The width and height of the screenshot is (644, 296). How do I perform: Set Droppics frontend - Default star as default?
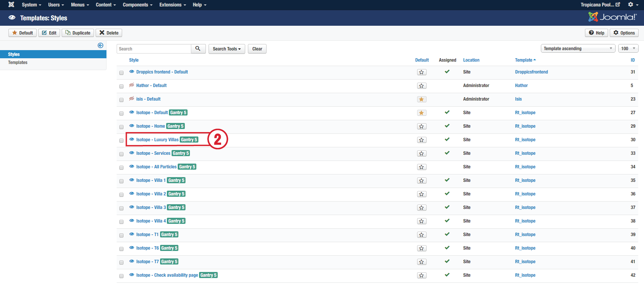click(x=422, y=72)
